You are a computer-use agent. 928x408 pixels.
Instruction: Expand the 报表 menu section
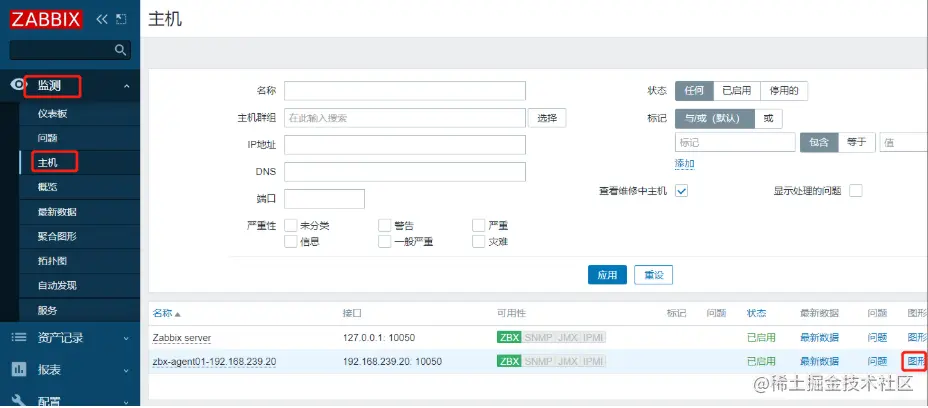click(x=126, y=370)
